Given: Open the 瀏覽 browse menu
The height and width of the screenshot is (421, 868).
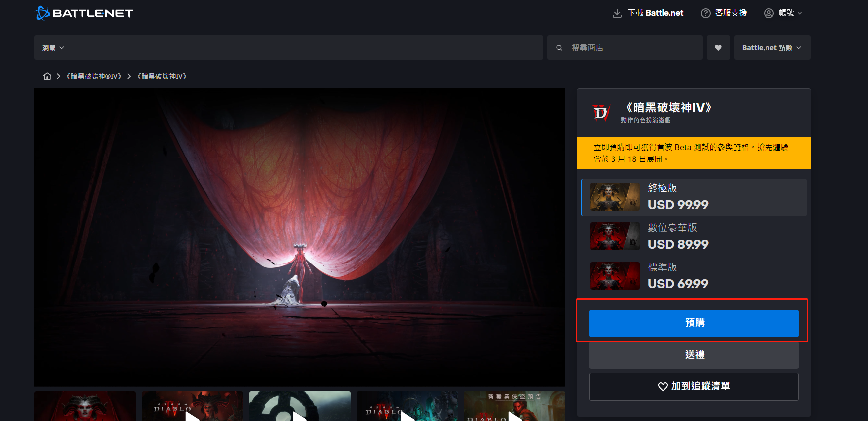Looking at the screenshot, I should (x=53, y=48).
